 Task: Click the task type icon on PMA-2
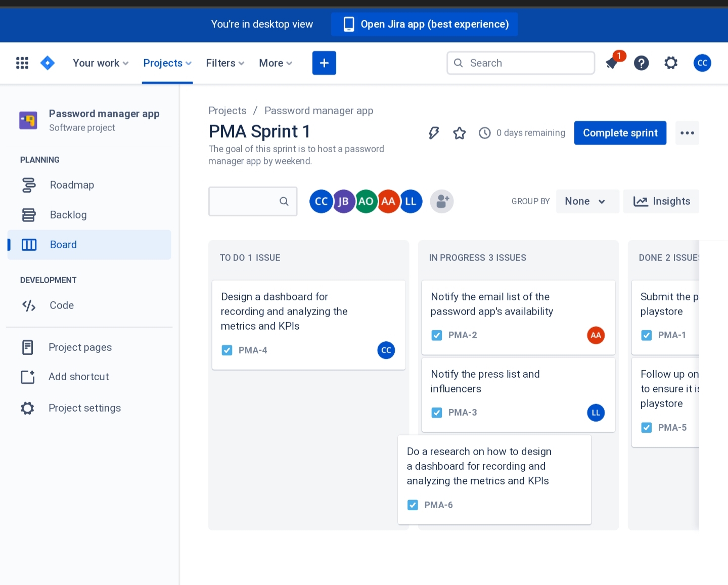point(437,335)
